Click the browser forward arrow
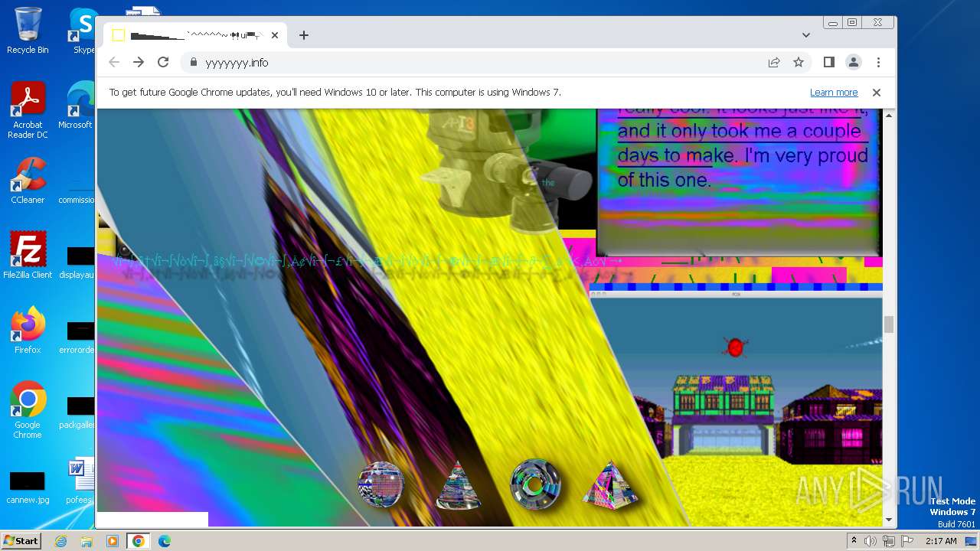 click(x=139, y=62)
